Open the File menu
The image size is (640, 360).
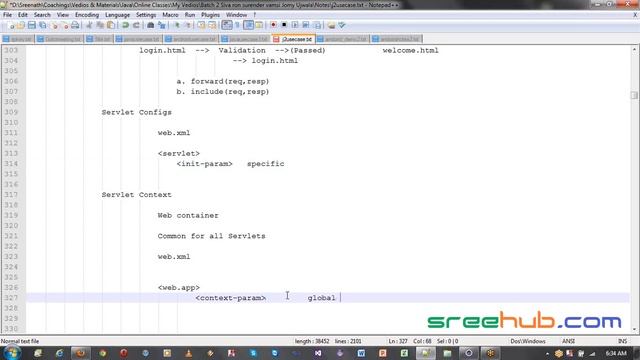pyautogui.click(x=7, y=15)
